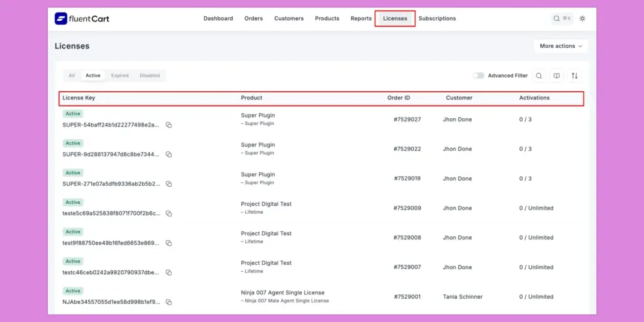Copy the SUPER-54baff24b1d2 license key
This screenshot has height=322, width=644.
coord(169,125)
